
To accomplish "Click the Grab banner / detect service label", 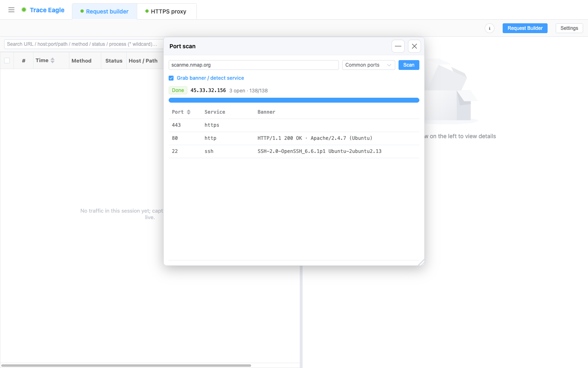I will (x=210, y=78).
